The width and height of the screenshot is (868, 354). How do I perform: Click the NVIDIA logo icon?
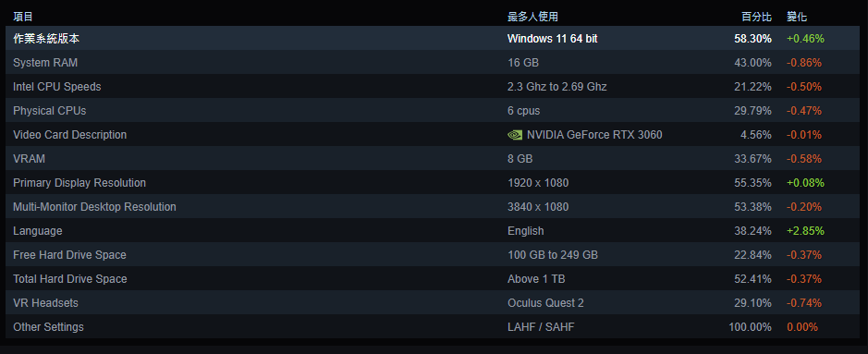click(514, 135)
